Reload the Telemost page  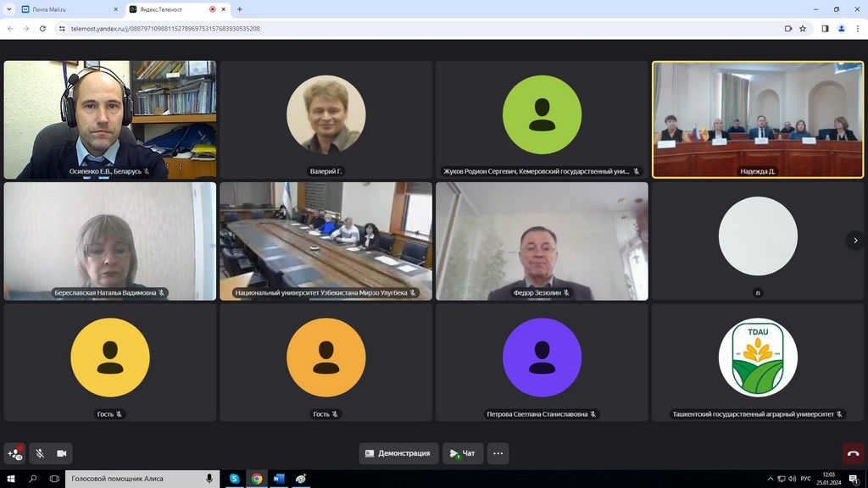point(43,28)
